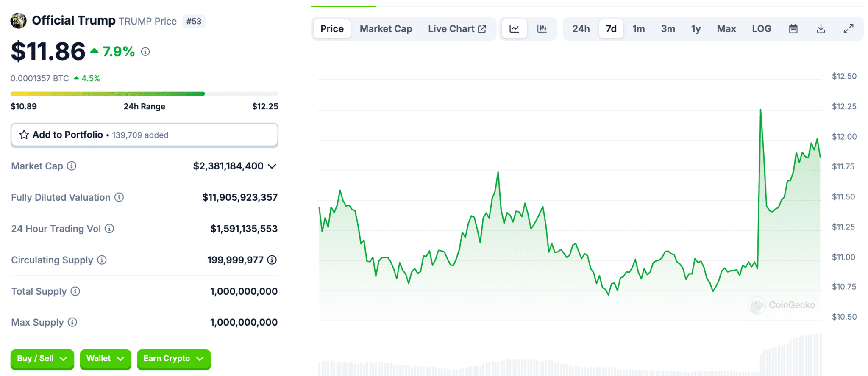The width and height of the screenshot is (868, 376).
Task: Click the $11.00 chart axis label
Action: click(x=843, y=257)
